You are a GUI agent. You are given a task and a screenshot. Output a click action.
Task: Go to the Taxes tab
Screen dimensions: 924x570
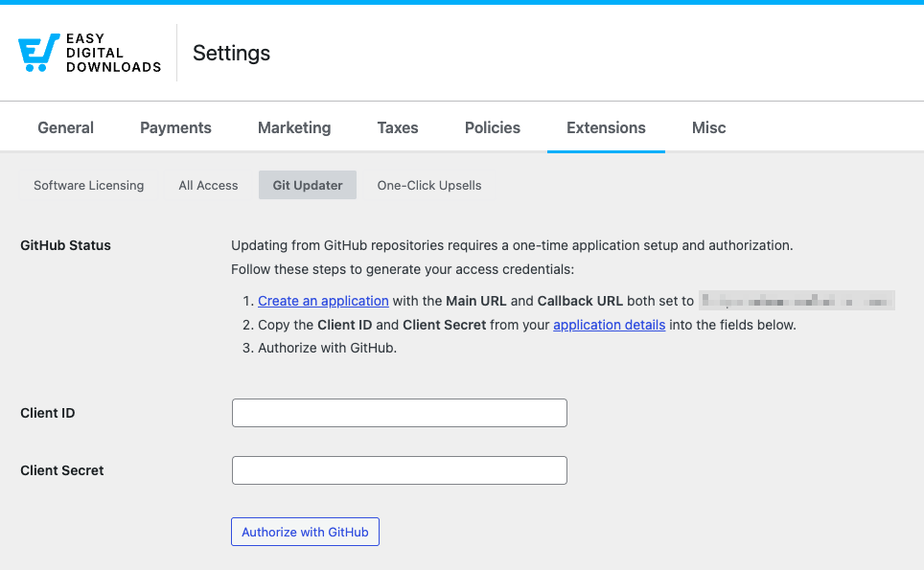[398, 127]
